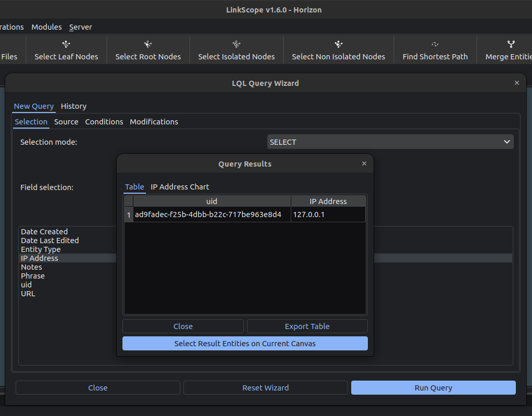Click the Find Shortest Path icon
This screenshot has height=416, width=532.
point(435,44)
